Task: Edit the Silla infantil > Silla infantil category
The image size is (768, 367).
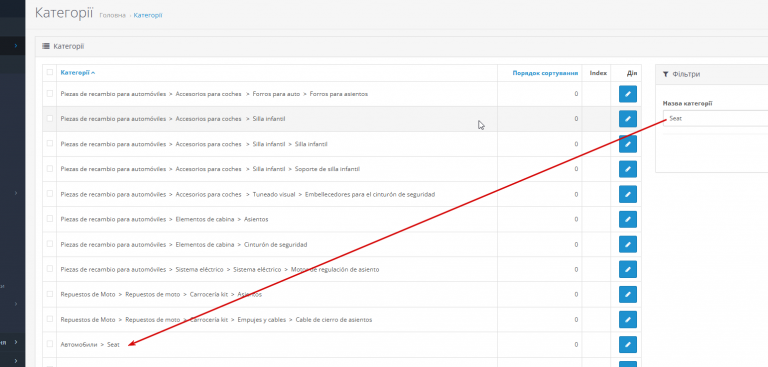Action: (x=627, y=144)
